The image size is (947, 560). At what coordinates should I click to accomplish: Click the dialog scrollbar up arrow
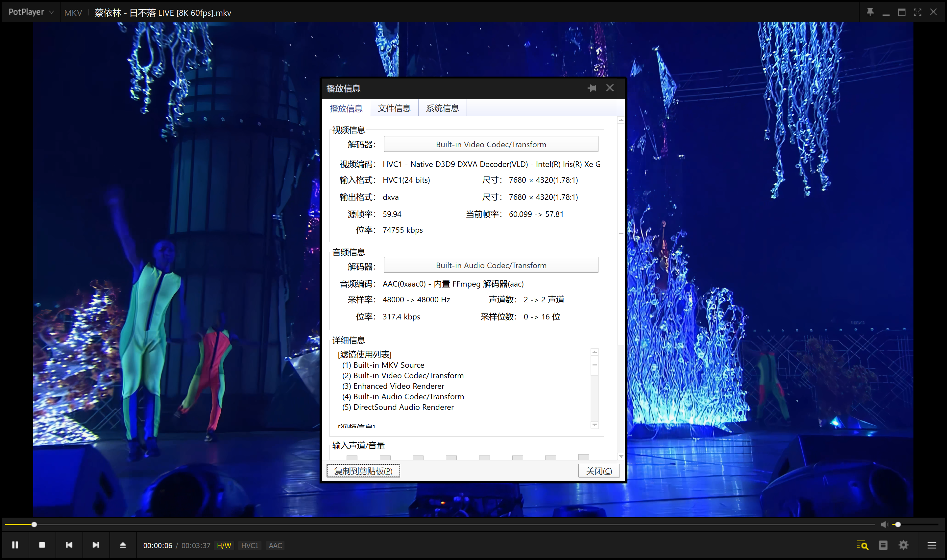pyautogui.click(x=621, y=120)
